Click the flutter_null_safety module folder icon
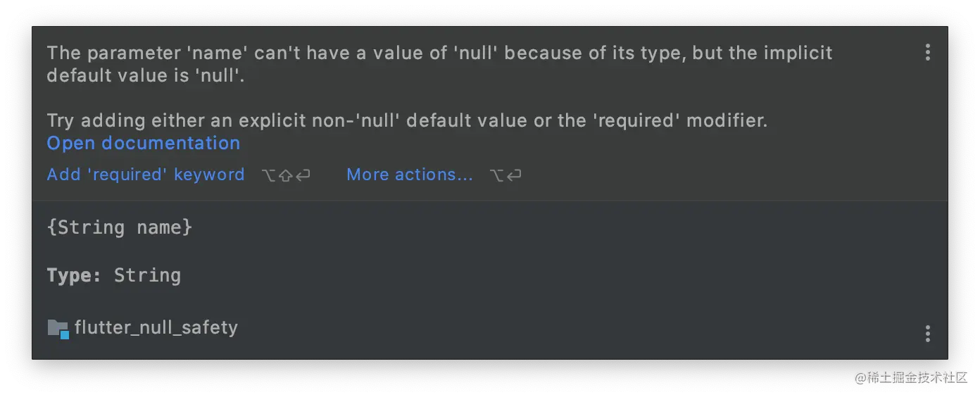 coord(58,329)
